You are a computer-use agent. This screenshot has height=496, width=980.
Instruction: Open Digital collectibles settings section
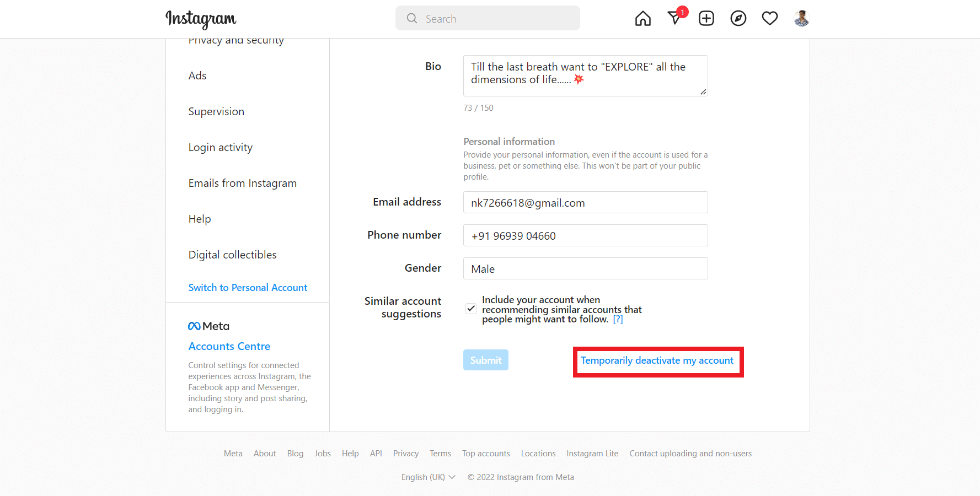pyautogui.click(x=232, y=255)
